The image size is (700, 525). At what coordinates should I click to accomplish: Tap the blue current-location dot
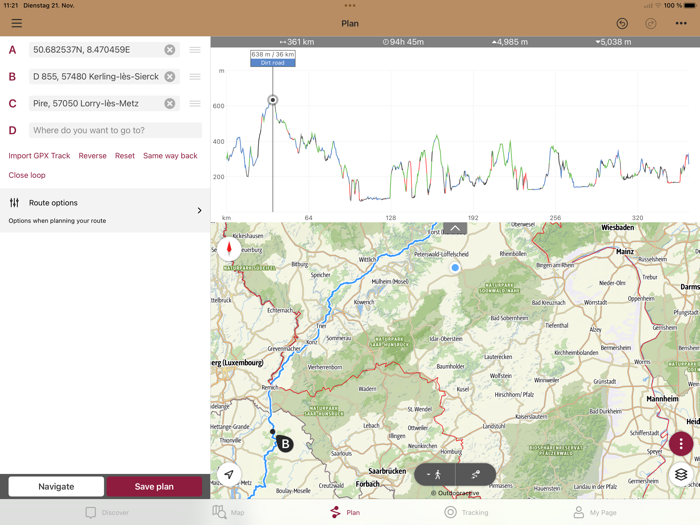[455, 267]
